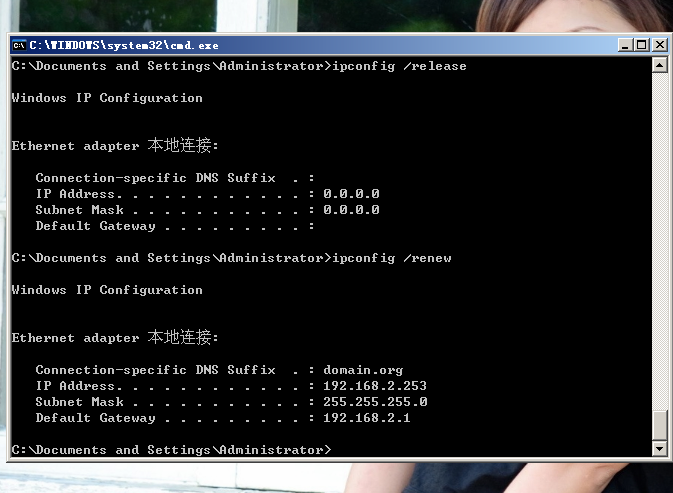Click the second 'Ethernet adapter 本地连接' line
The height and width of the screenshot is (493, 673).
pos(115,337)
